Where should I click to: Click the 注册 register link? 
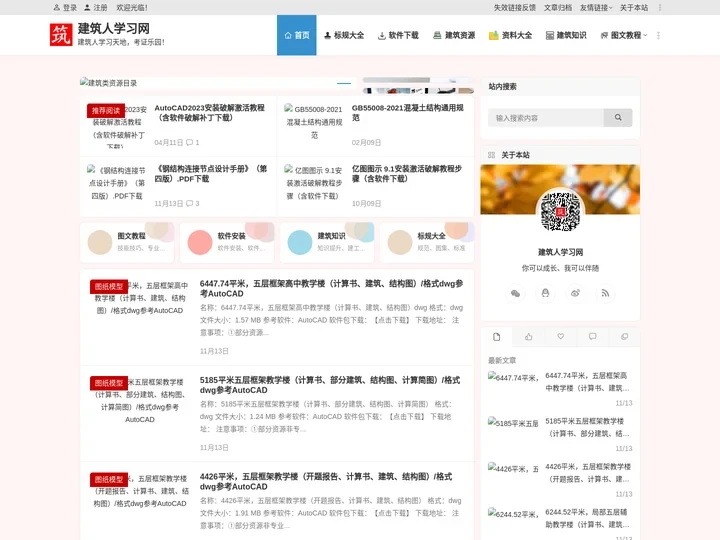(x=96, y=7)
